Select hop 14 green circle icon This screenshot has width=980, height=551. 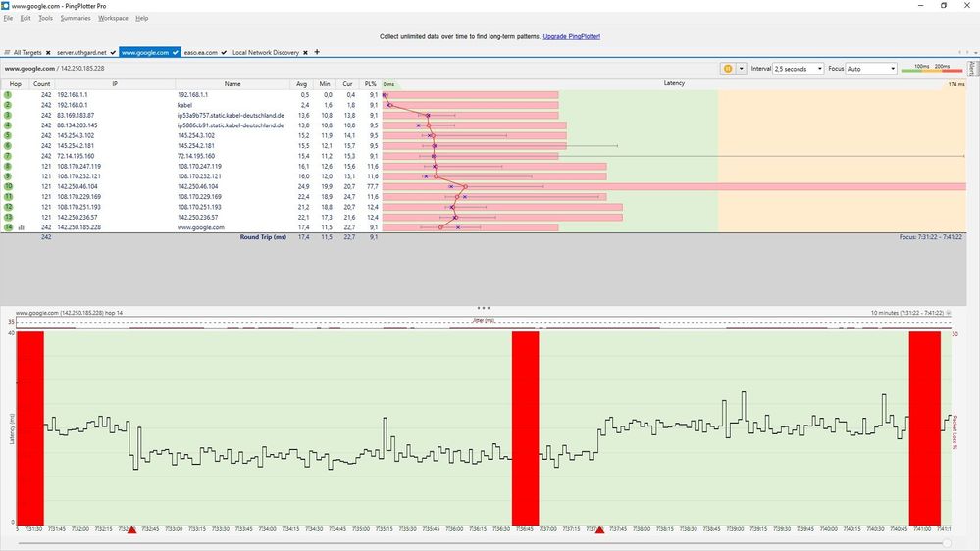[8, 227]
